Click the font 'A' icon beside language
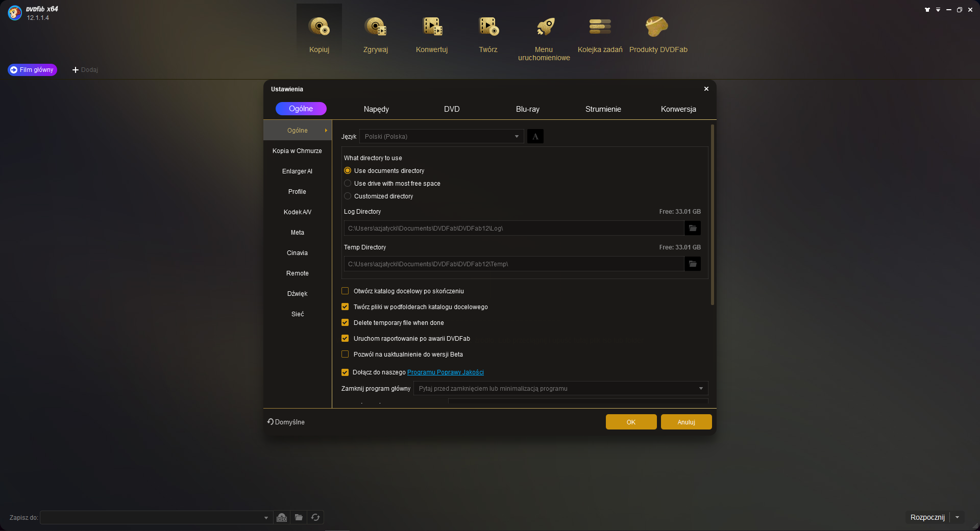Screen dimensions: 980x531 535,137
